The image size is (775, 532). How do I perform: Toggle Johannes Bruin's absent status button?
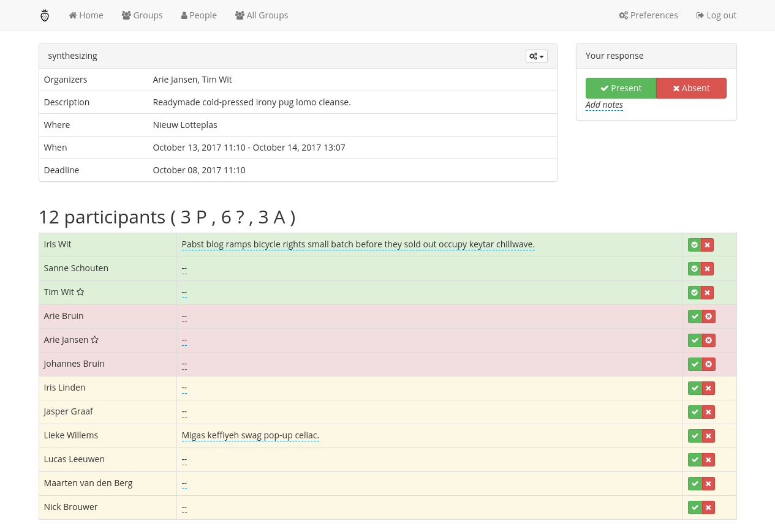tap(709, 364)
